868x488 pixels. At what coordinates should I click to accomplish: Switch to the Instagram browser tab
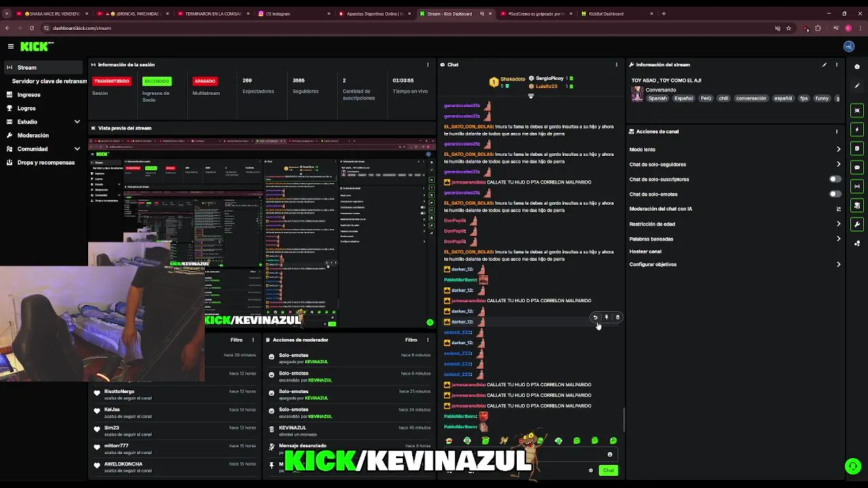pyautogui.click(x=295, y=14)
